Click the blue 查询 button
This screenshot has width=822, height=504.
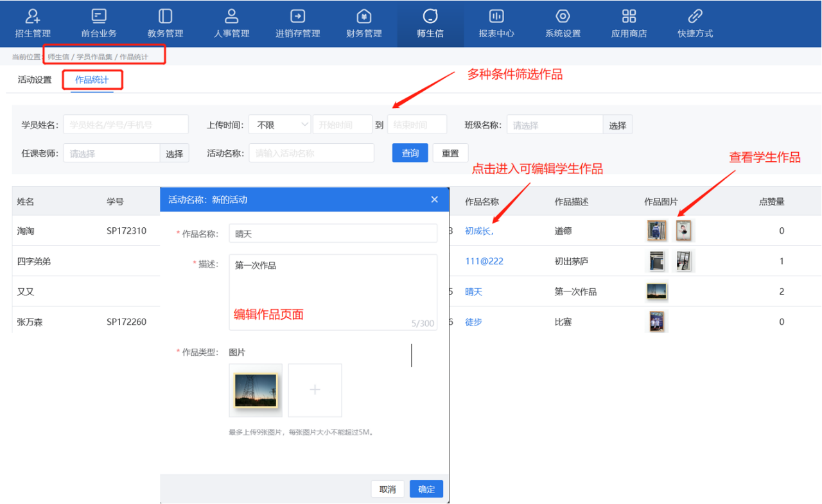click(x=410, y=153)
